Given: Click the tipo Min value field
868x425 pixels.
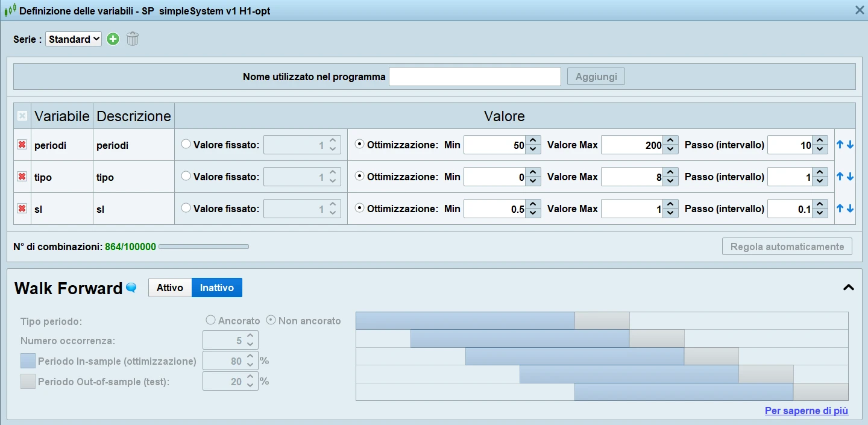Looking at the screenshot, I should (x=495, y=177).
